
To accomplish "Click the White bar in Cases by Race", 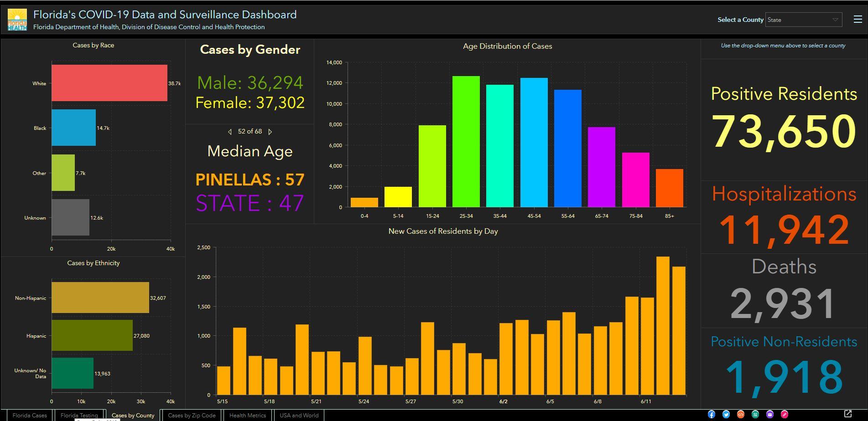I will tap(109, 83).
